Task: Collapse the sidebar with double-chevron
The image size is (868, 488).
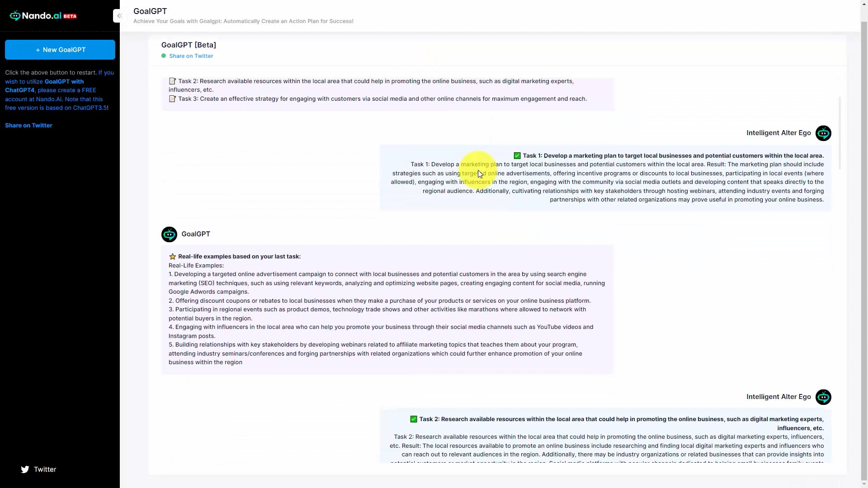Action: pos(119,16)
